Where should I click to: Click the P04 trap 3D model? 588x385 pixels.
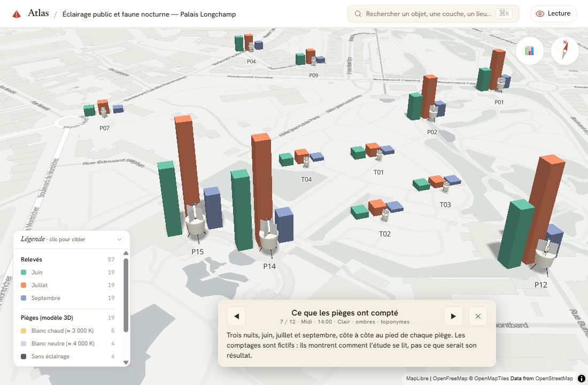(251, 47)
